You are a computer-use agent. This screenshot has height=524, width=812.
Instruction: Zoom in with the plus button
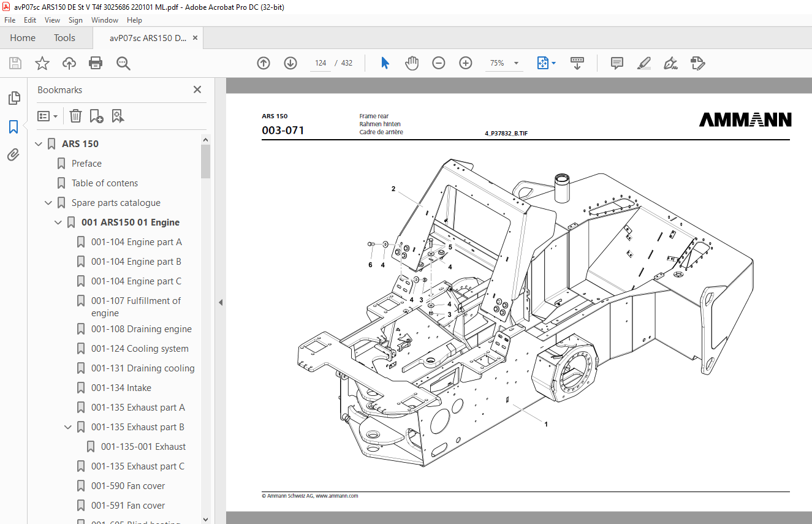click(x=466, y=63)
